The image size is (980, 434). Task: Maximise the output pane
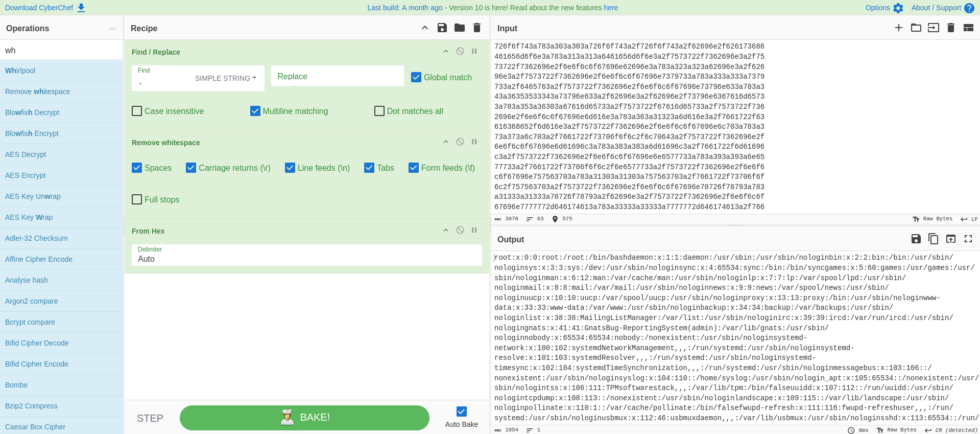click(x=968, y=239)
